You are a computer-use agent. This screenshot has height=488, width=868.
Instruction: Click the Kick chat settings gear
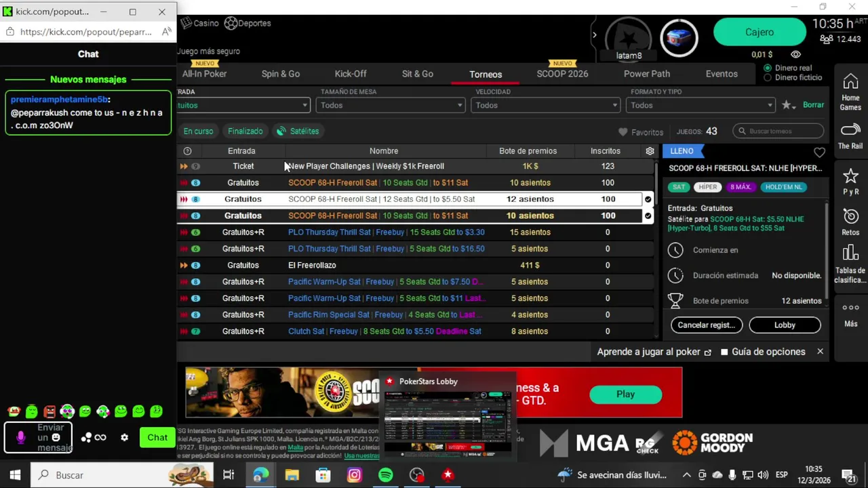pyautogui.click(x=124, y=438)
